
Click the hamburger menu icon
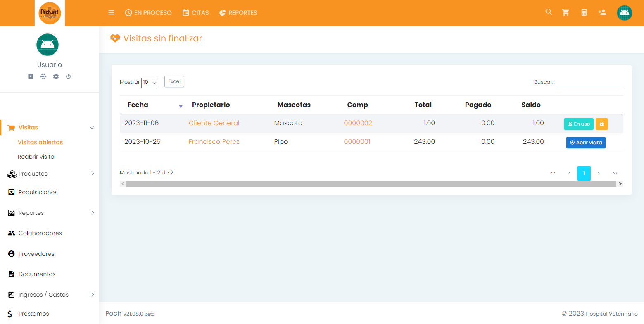click(111, 12)
